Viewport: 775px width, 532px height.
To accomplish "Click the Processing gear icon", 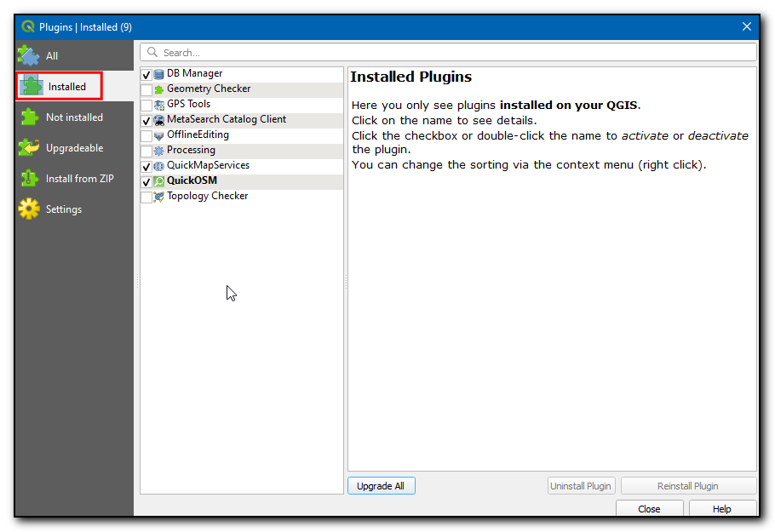I will pos(159,151).
